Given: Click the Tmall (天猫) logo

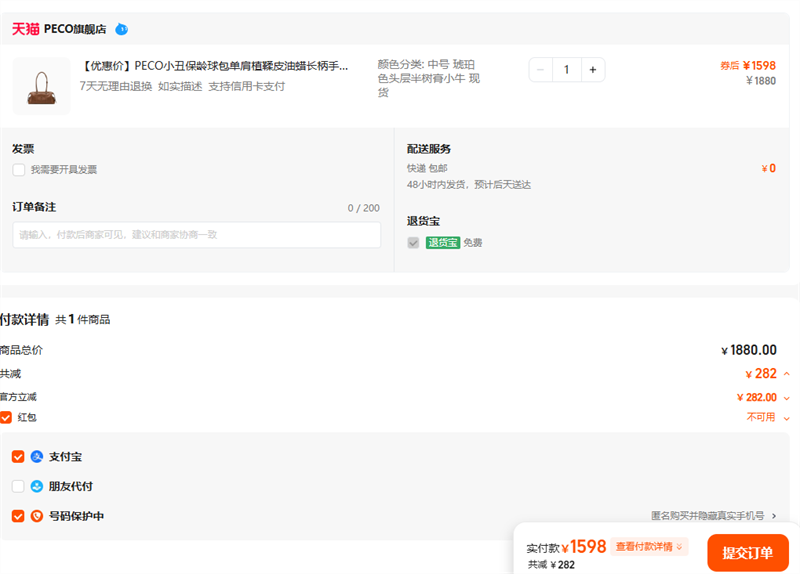Looking at the screenshot, I should click(x=26, y=29).
